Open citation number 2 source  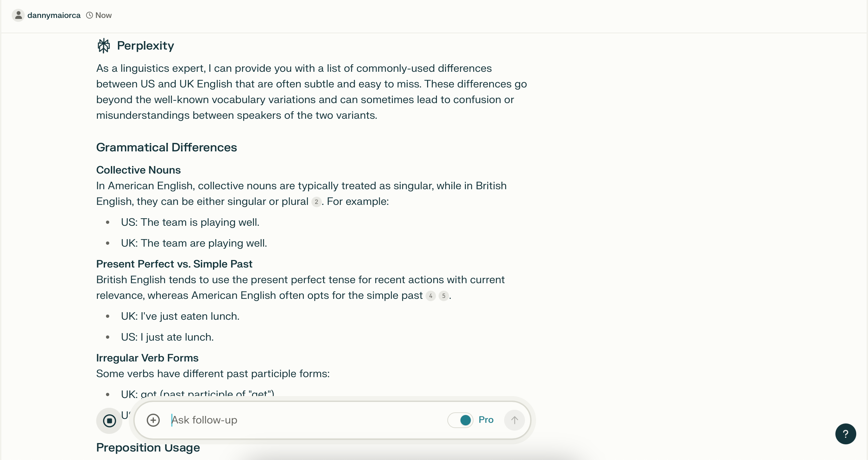316,202
